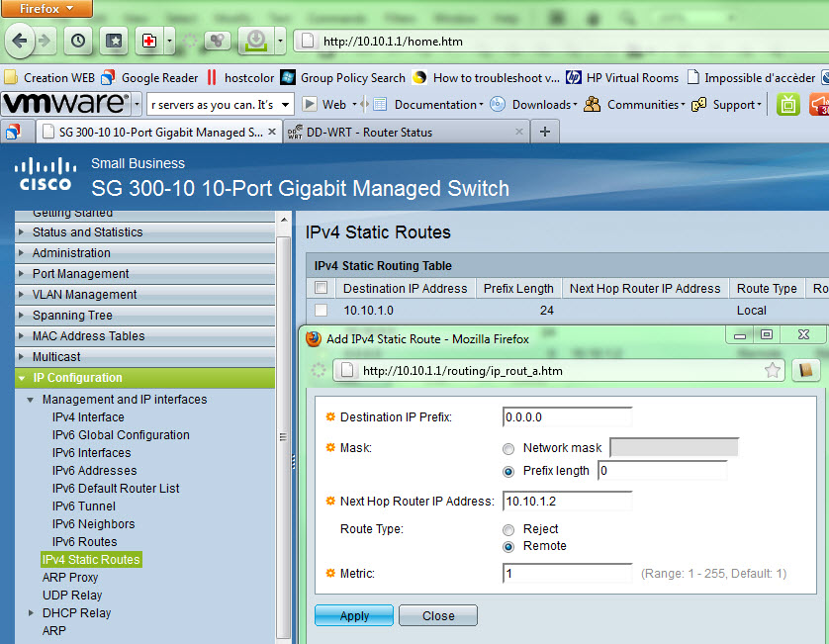This screenshot has height=644, width=829.
Task: Open the Documentation toolbar menu
Action: [x=428, y=105]
